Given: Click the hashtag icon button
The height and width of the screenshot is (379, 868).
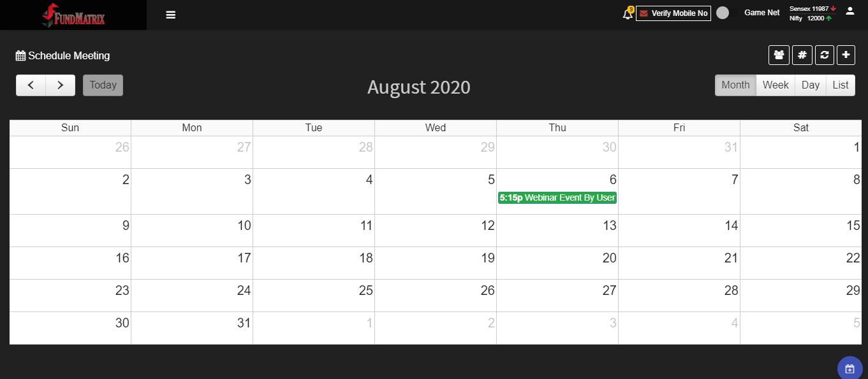Looking at the screenshot, I should [802, 55].
